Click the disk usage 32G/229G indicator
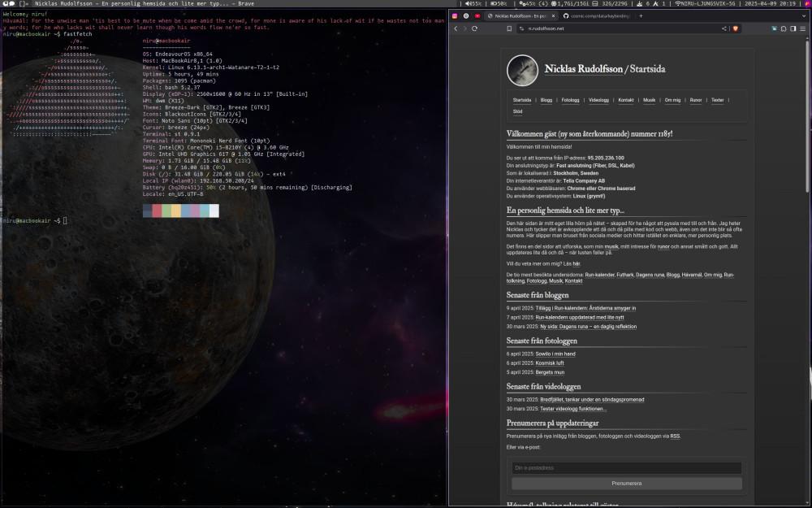The height and width of the screenshot is (508, 812). click(611, 3)
